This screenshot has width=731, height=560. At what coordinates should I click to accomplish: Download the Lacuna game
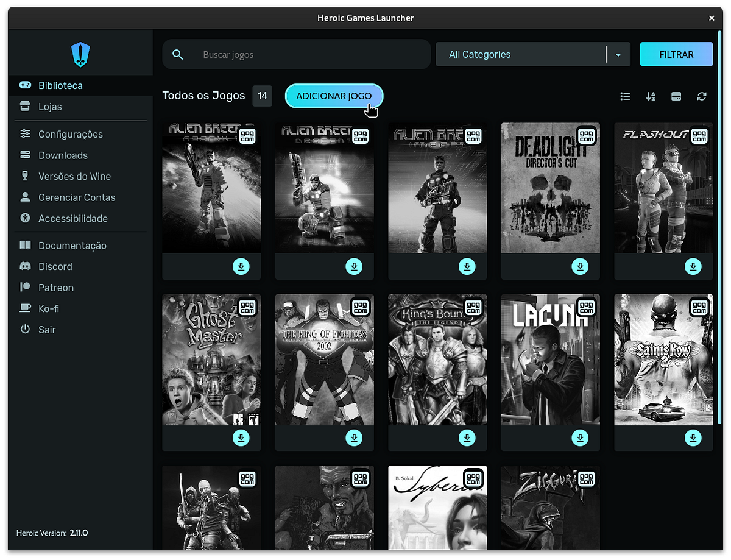[x=580, y=438]
